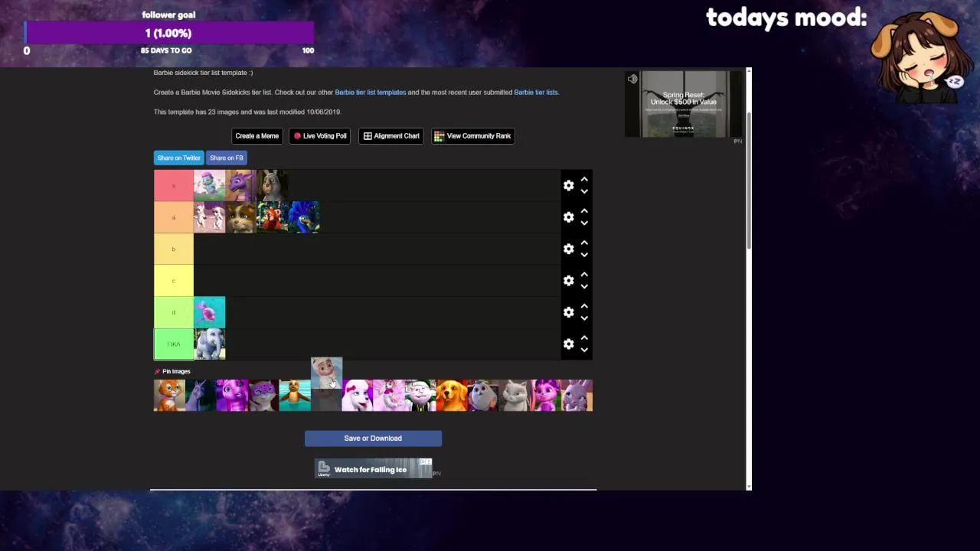The image size is (980, 551).
Task: Click the C tier yellow label cell
Action: coord(174,281)
